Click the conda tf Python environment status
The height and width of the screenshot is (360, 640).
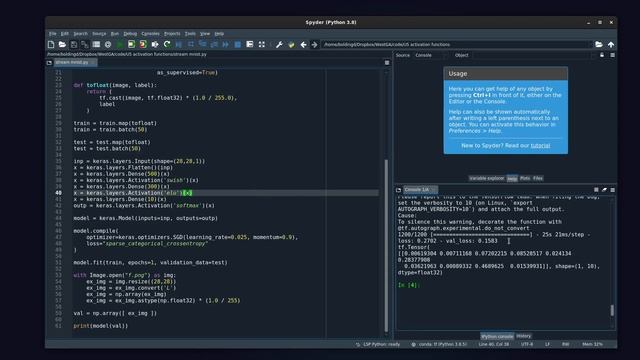click(439, 344)
